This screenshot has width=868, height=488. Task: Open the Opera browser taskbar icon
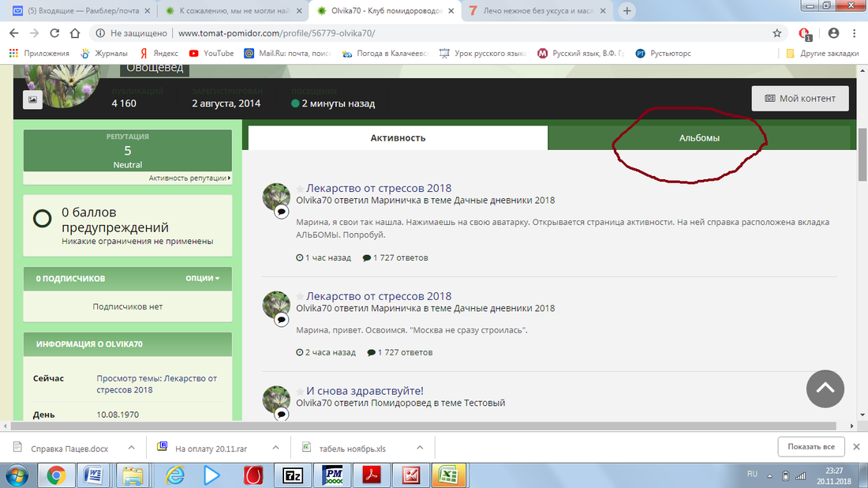(253, 475)
